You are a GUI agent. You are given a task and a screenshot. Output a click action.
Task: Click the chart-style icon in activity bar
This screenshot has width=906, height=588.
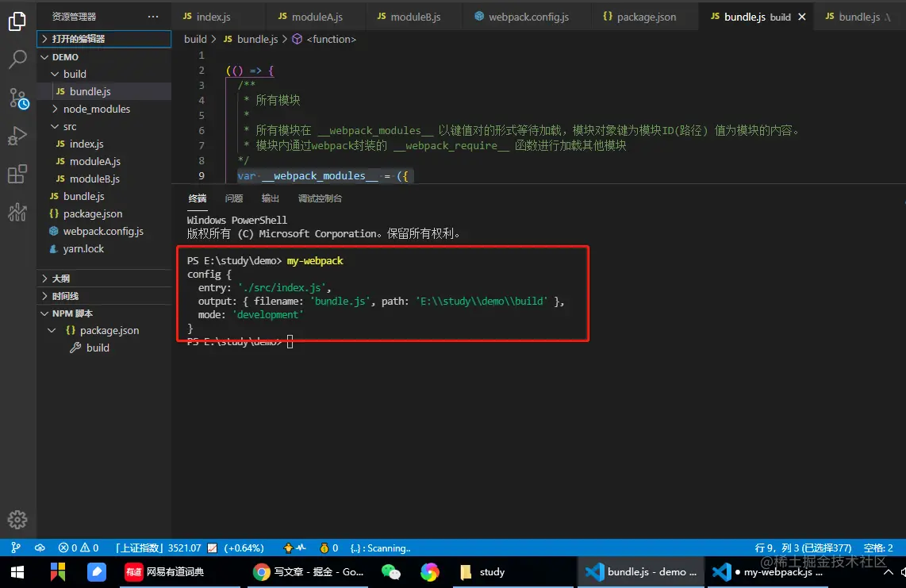[x=17, y=212]
